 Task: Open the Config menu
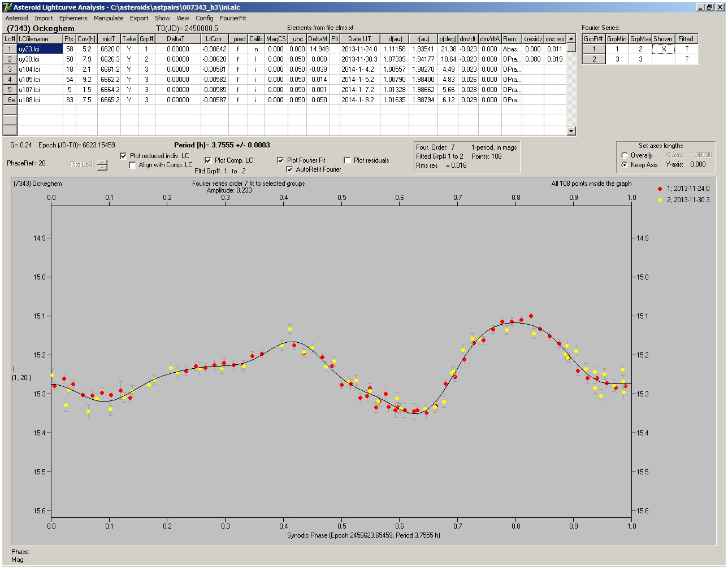pos(205,18)
